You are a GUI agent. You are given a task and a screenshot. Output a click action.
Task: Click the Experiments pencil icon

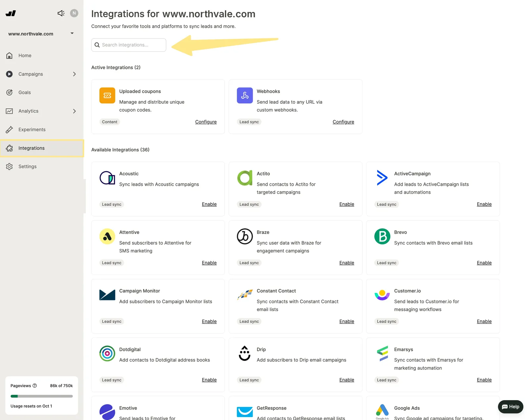(x=9, y=130)
